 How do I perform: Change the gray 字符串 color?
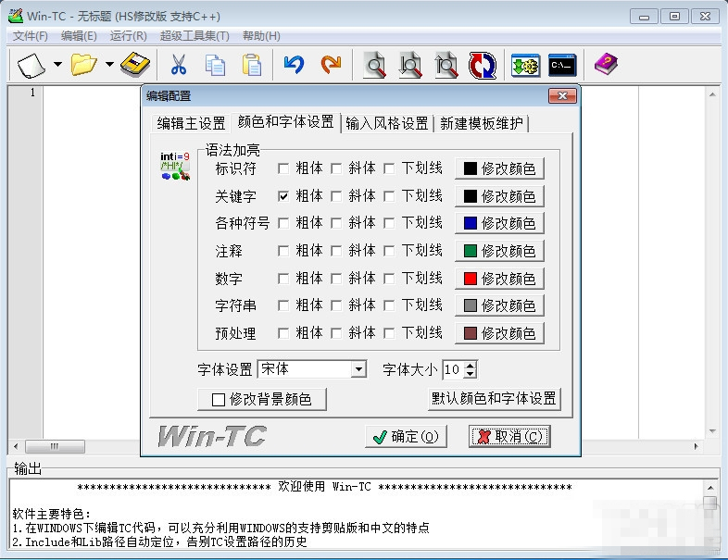[499, 305]
